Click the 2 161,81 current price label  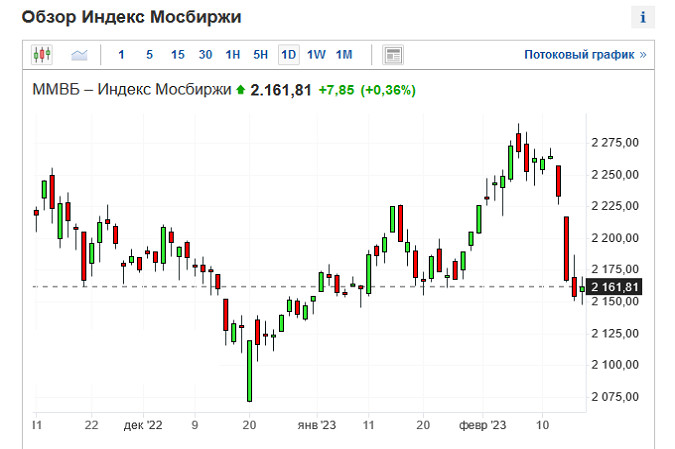coord(615,287)
